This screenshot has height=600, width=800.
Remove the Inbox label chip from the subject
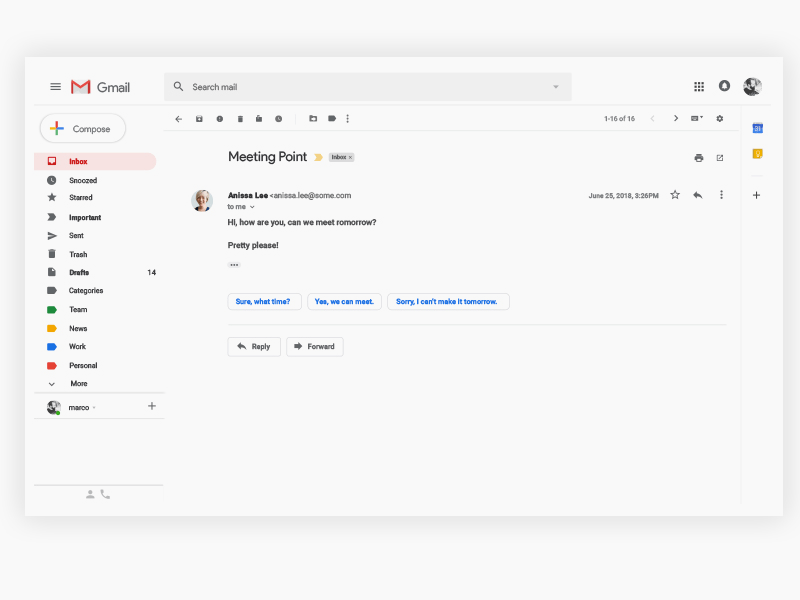pos(350,158)
